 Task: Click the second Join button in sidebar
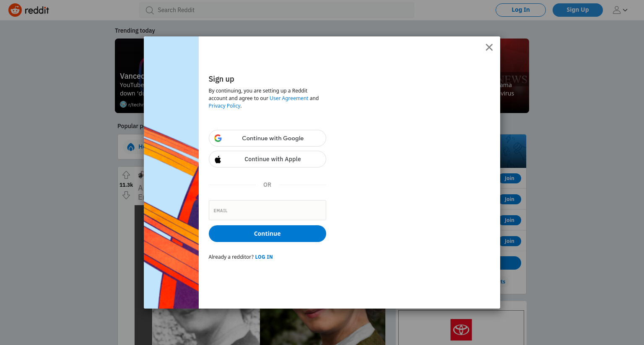click(509, 199)
